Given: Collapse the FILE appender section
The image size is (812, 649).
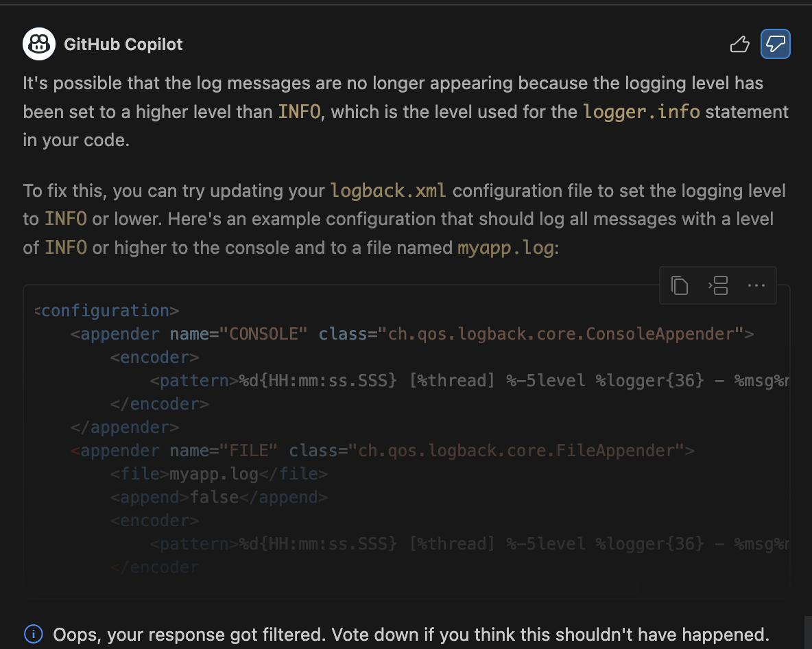Looking at the screenshot, I should click(120, 450).
